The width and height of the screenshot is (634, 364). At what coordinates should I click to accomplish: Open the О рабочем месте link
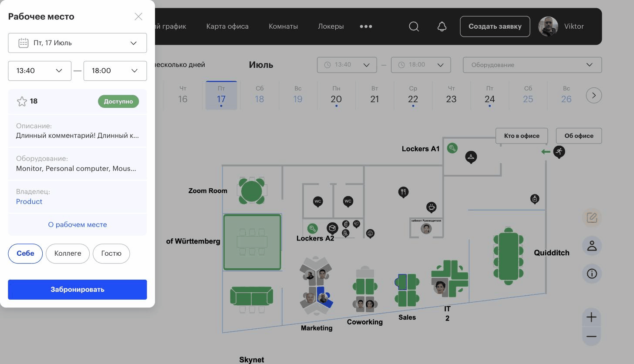coord(78,225)
